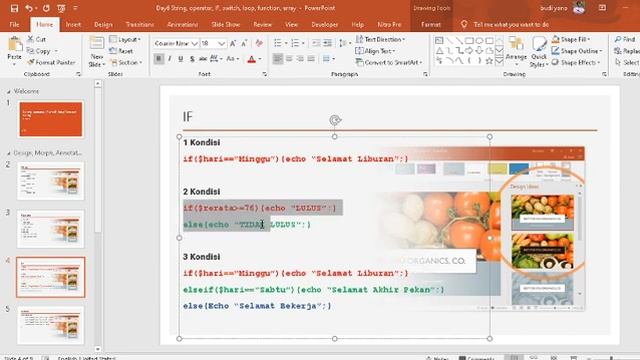Redo the last action
The image size is (640, 360).
coord(46,8)
